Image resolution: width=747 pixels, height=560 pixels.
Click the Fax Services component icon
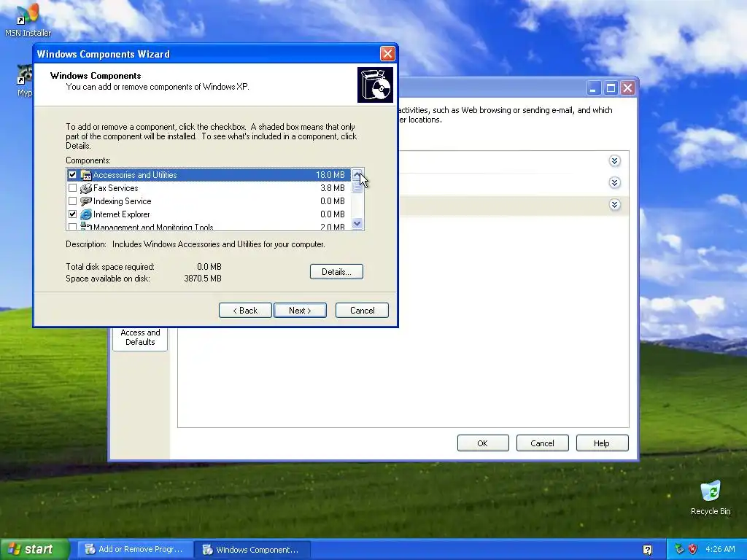click(86, 188)
